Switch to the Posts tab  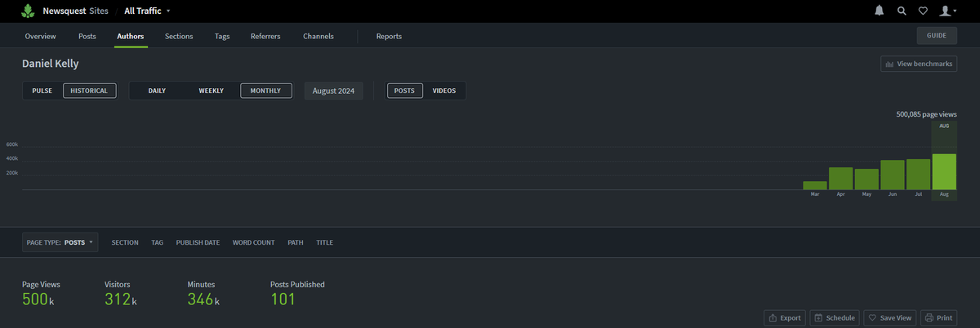tap(87, 37)
